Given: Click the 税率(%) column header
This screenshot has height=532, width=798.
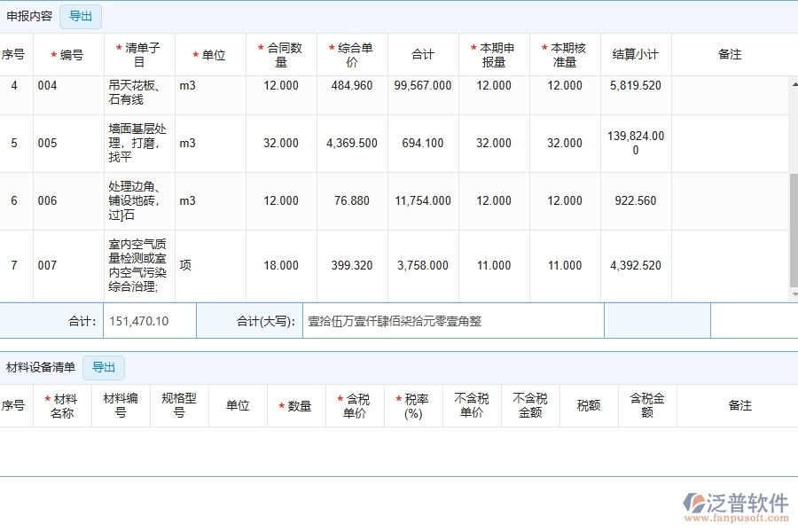Looking at the screenshot, I should click(x=412, y=405).
